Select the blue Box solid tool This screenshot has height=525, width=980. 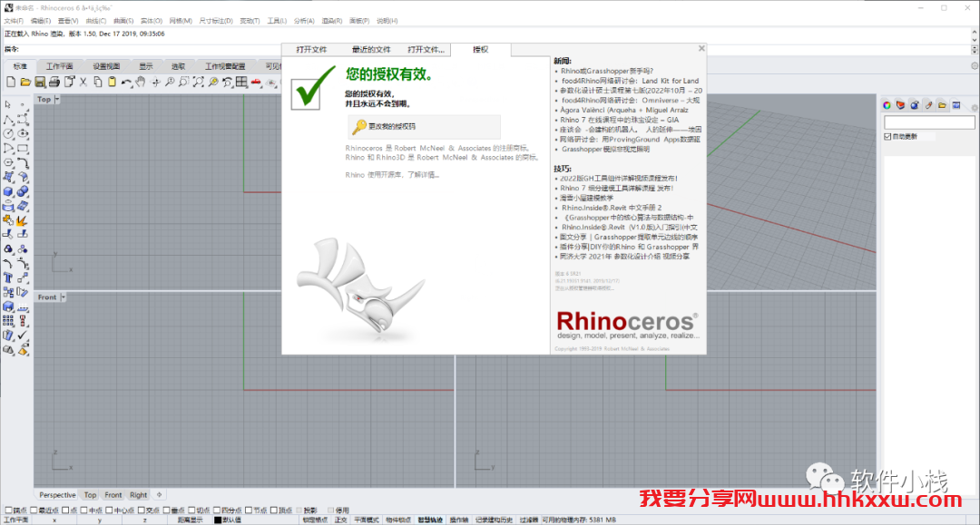pyautogui.click(x=8, y=191)
